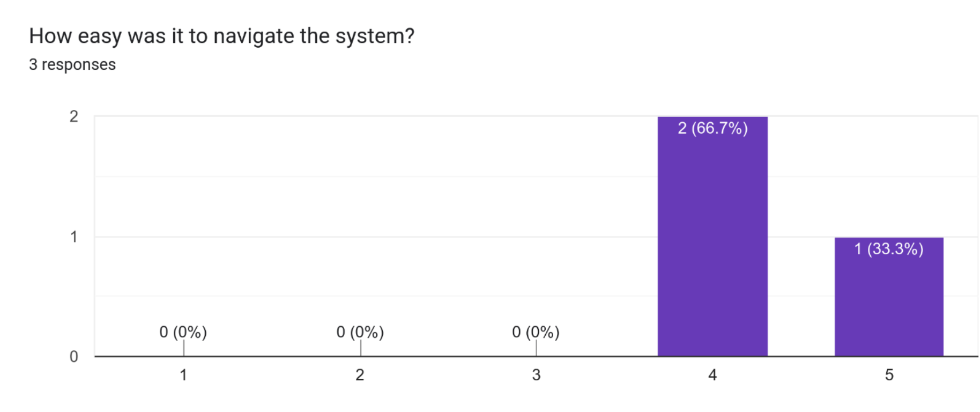Click y-axis label 2 at the top
This screenshot has width=980, height=412.
(x=74, y=116)
